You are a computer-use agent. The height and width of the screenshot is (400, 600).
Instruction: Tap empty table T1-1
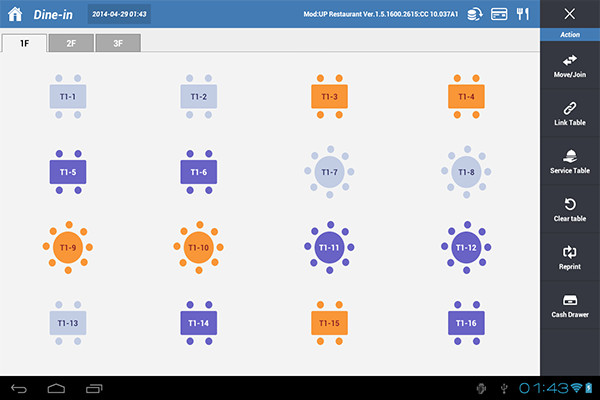pos(67,96)
